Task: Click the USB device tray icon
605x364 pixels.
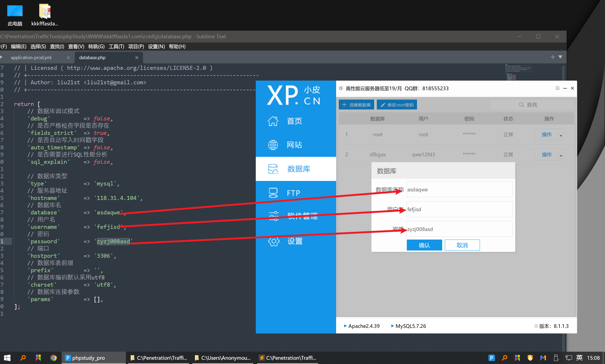Action: 556,358
